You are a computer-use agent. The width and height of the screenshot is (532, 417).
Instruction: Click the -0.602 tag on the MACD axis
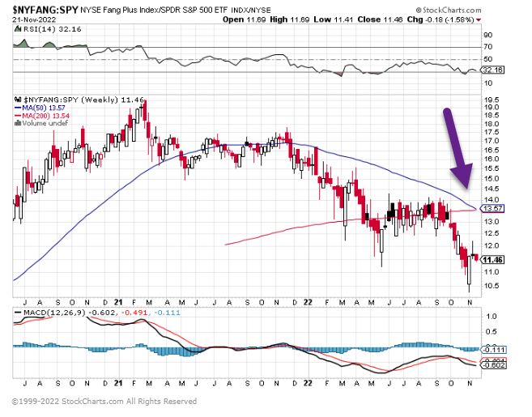[x=494, y=365]
